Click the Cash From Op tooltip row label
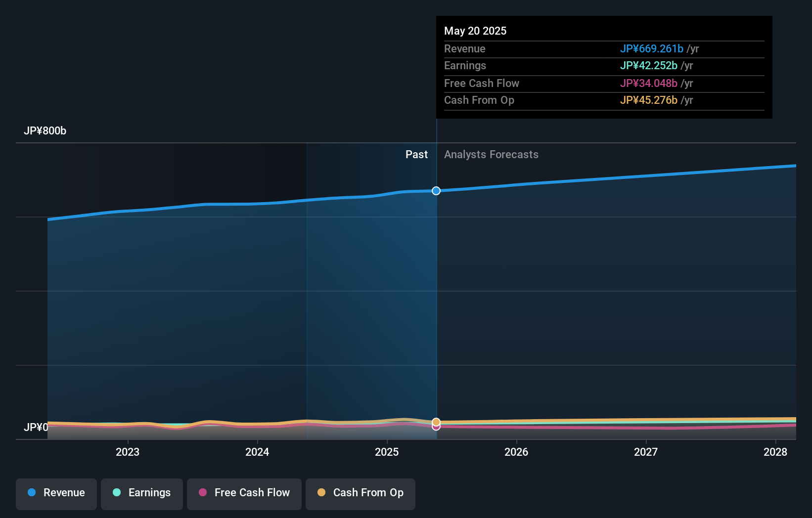Screen dimensions: 812x518 point(479,100)
